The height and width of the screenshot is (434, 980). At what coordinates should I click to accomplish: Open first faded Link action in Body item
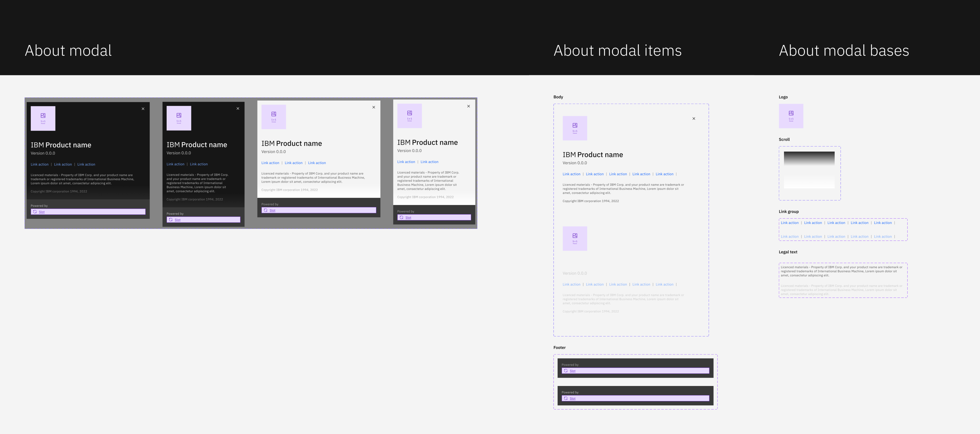click(571, 285)
